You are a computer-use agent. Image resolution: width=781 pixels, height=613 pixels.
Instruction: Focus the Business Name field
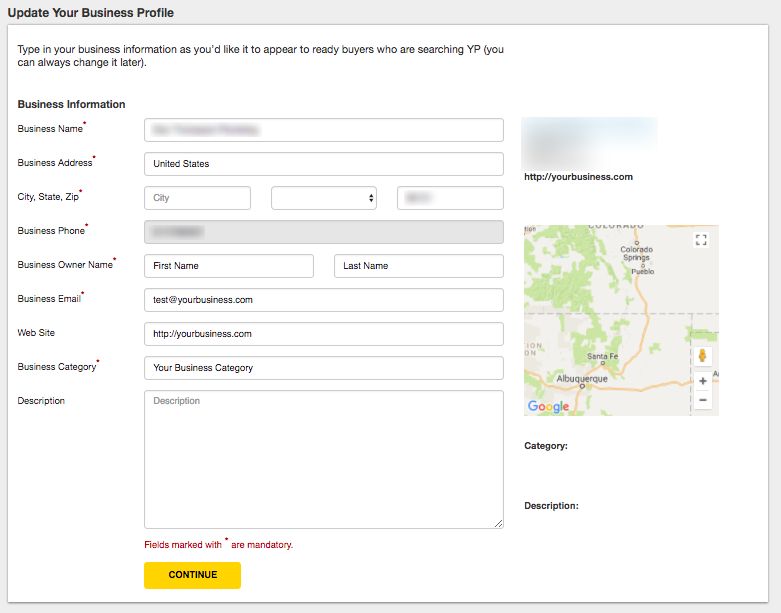(x=323, y=130)
